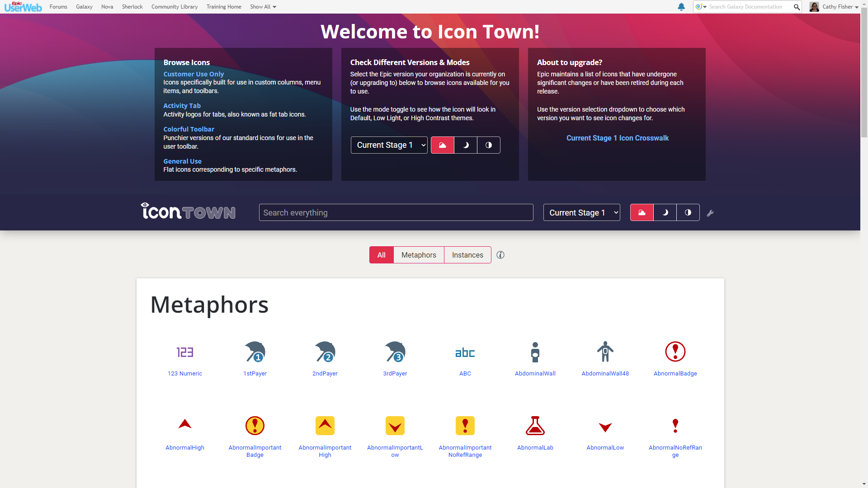Toggle High Contrast in search bar
This screenshot has width=868, height=488.
[688, 212]
